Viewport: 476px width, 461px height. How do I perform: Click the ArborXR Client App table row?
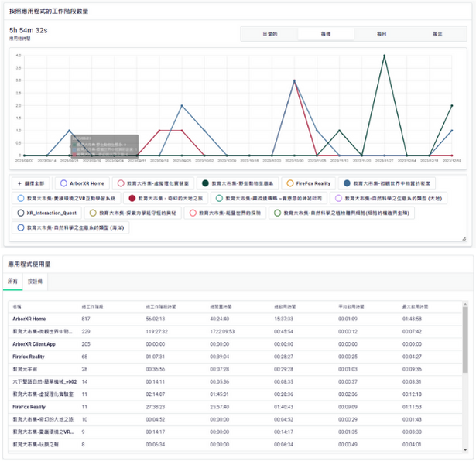pos(34,343)
